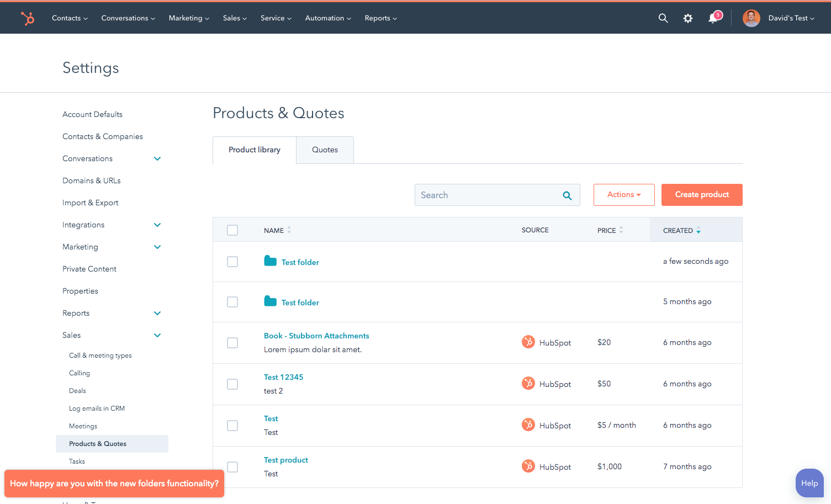This screenshot has width=831, height=504.
Task: Open the Reports menu in the top nav
Action: point(380,18)
